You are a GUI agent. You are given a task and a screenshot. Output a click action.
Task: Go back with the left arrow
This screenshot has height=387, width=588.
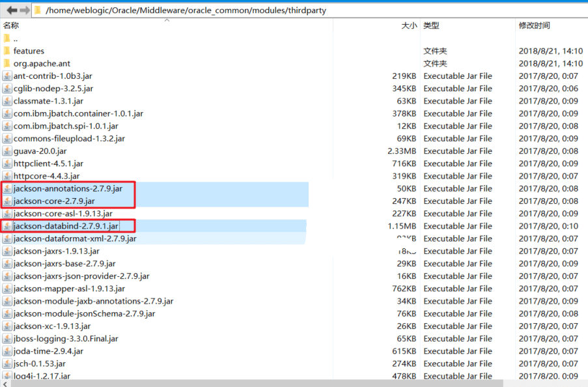12,10
